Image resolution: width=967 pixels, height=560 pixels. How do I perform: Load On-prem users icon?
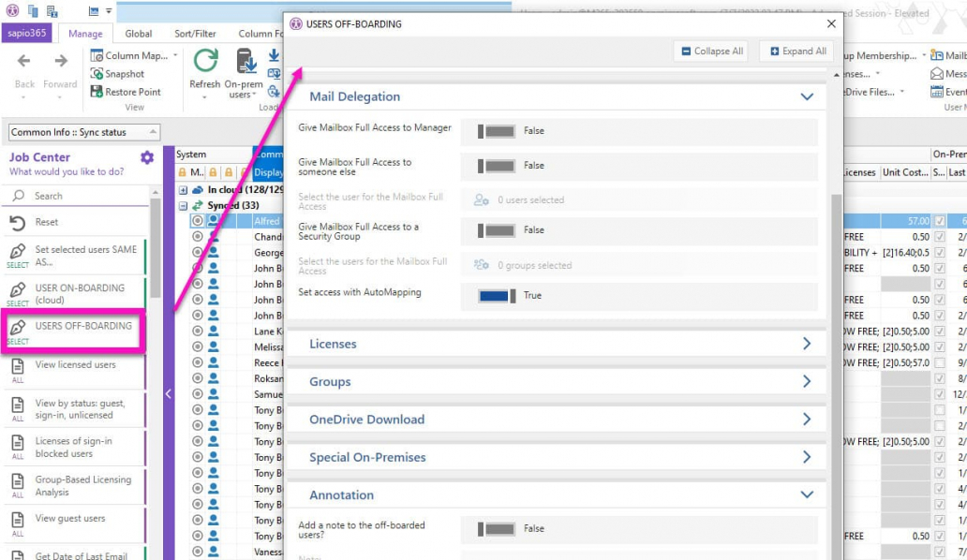coord(245,62)
